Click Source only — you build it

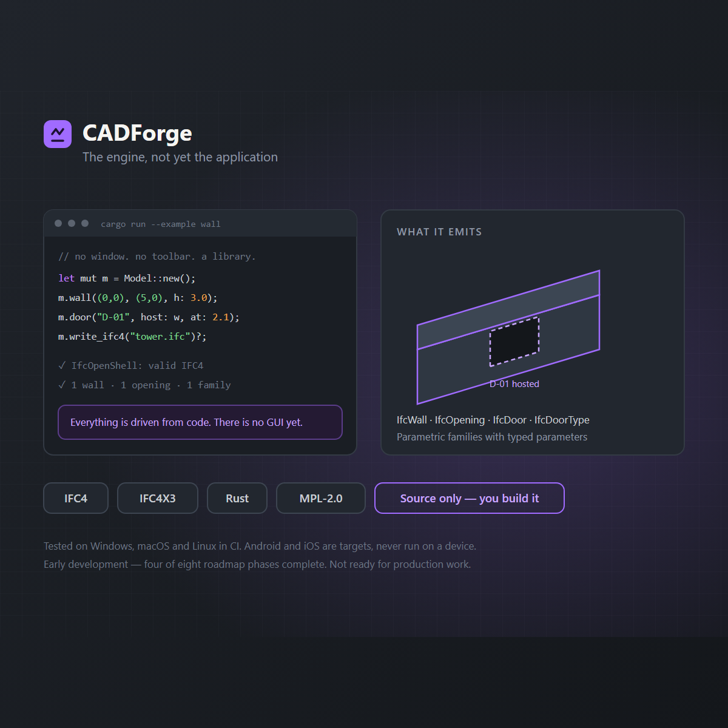[470, 498]
